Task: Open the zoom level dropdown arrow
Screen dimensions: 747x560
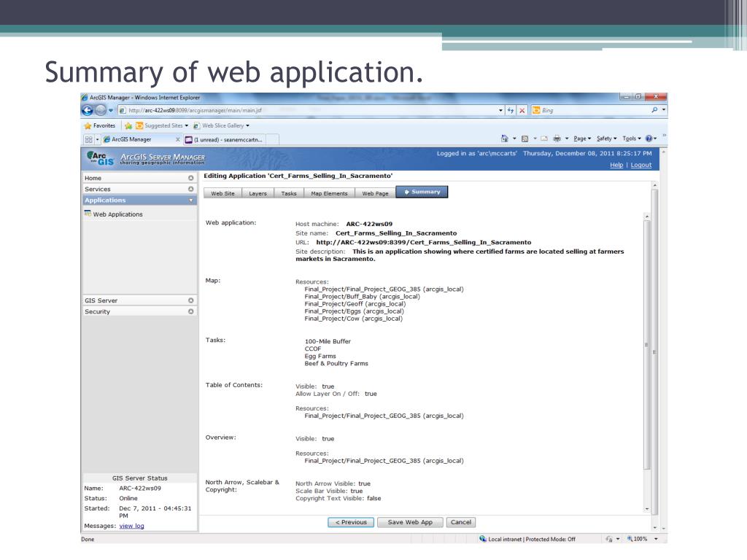Action: (x=656, y=539)
